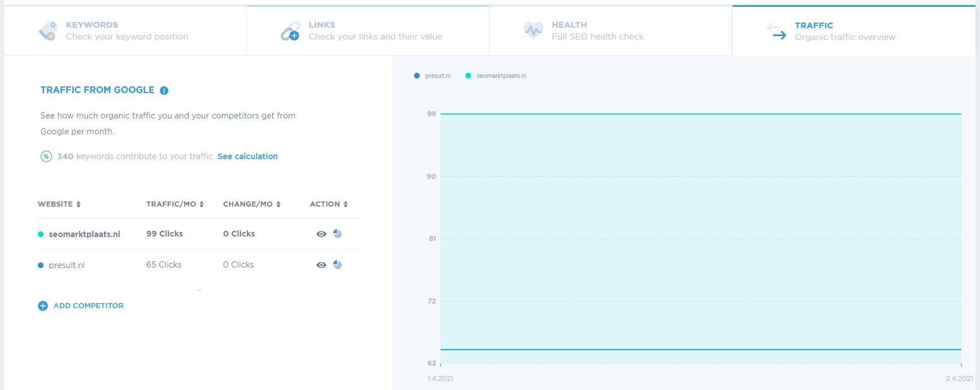Select the Traffic overview tab
The image size is (980, 390).
click(x=854, y=31)
